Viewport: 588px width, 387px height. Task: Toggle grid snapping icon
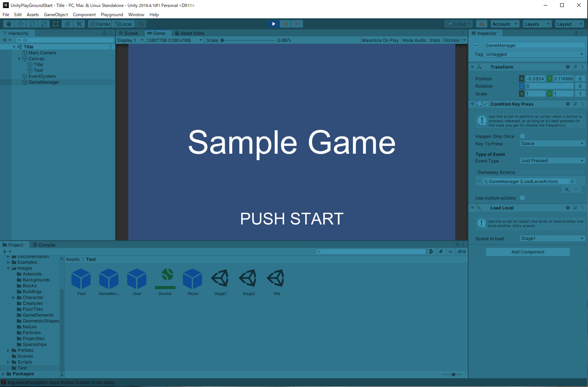(141, 24)
